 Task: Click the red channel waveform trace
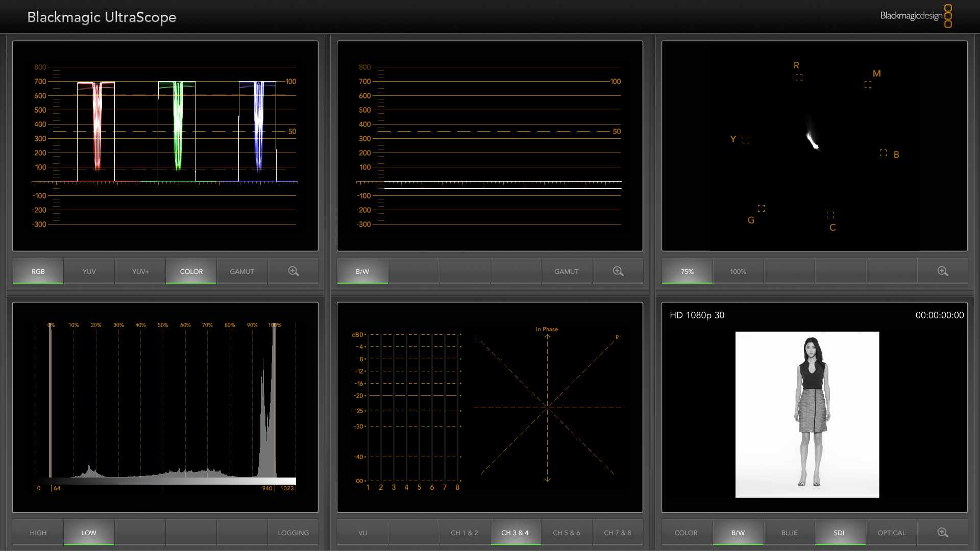96,128
